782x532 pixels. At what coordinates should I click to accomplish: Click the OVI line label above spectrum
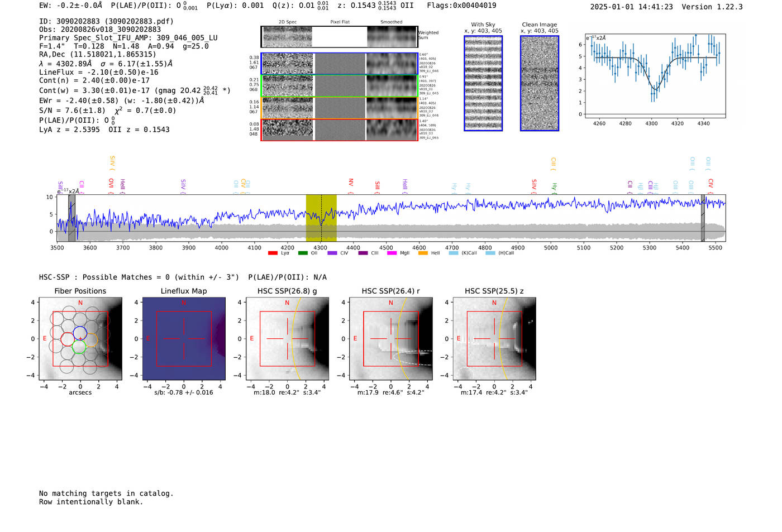(111, 186)
